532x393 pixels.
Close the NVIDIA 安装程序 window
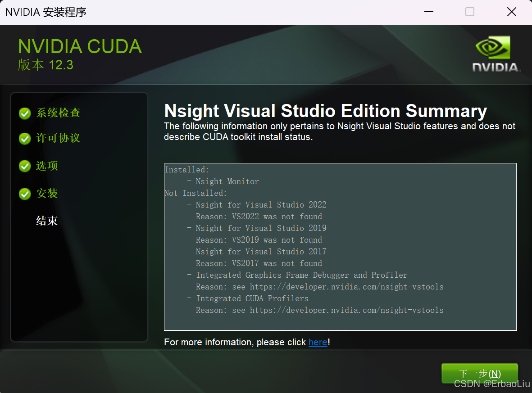[512, 12]
